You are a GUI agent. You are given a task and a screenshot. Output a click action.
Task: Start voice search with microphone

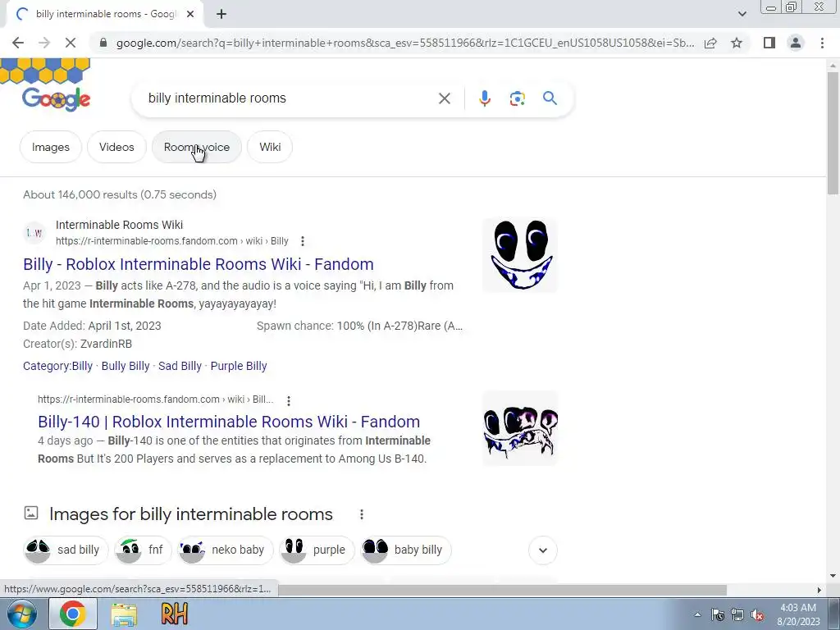(484, 98)
